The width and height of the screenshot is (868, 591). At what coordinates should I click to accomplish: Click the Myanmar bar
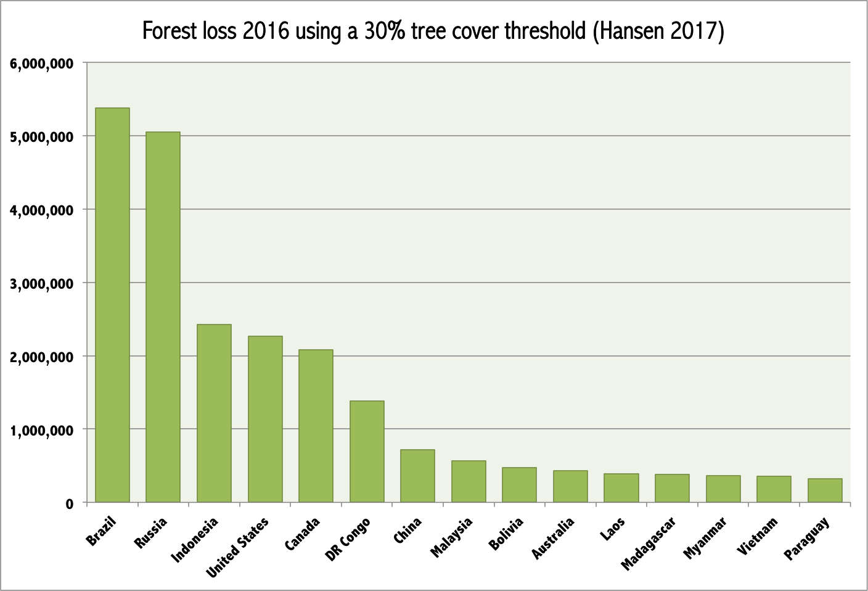724,489
